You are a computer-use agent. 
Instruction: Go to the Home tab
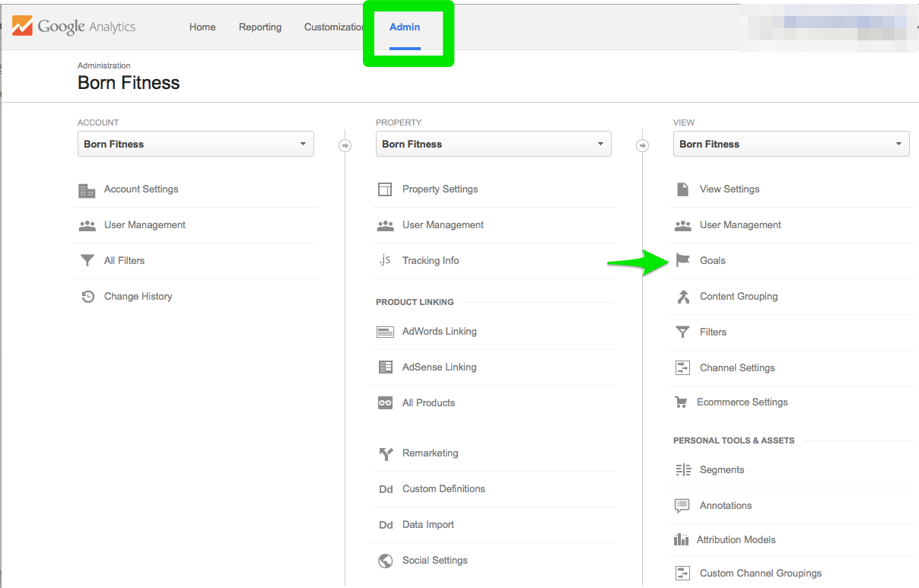tap(202, 27)
